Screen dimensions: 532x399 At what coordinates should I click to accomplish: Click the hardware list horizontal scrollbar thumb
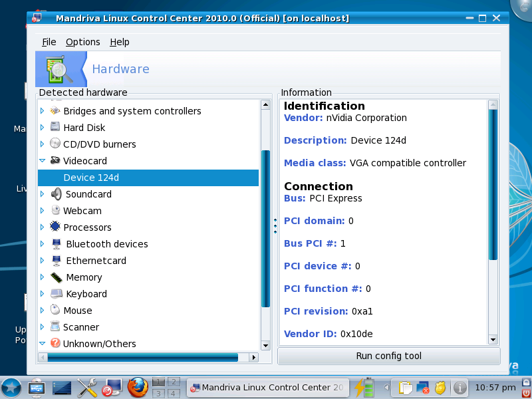click(x=143, y=357)
